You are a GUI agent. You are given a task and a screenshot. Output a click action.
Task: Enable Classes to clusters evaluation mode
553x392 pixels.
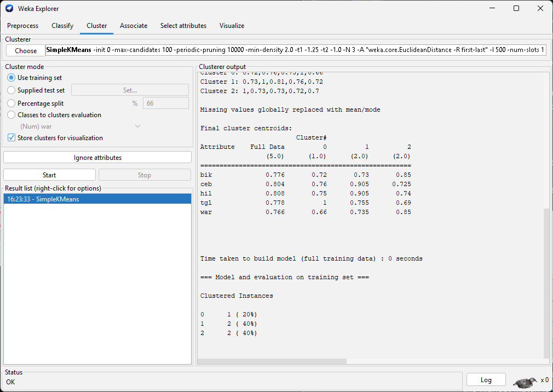coord(11,115)
